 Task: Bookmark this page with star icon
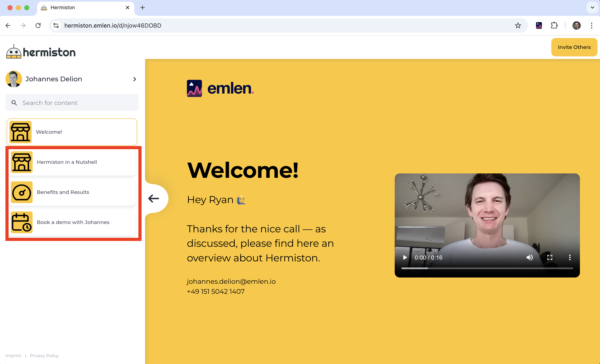pos(518,25)
